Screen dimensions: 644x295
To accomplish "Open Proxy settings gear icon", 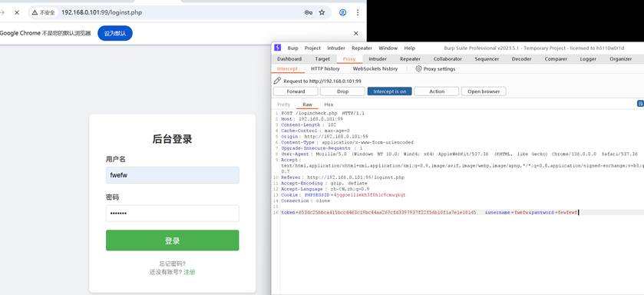I will pyautogui.click(x=418, y=68).
